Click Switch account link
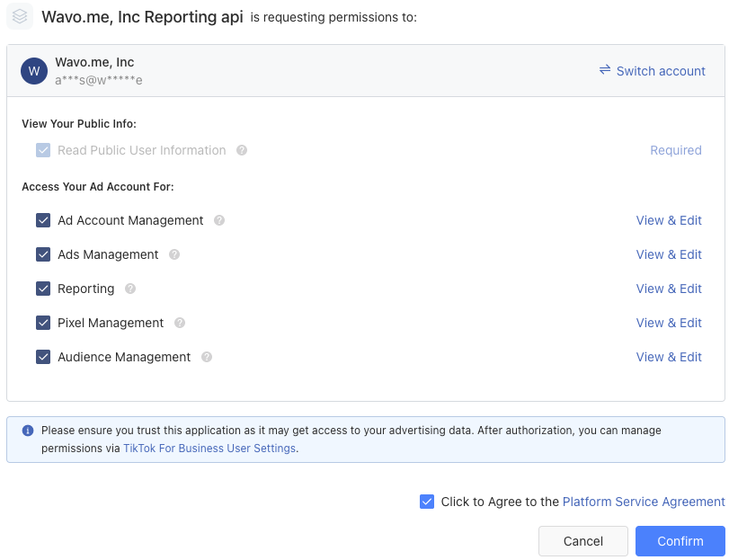The height and width of the screenshot is (560, 729). 660,71
